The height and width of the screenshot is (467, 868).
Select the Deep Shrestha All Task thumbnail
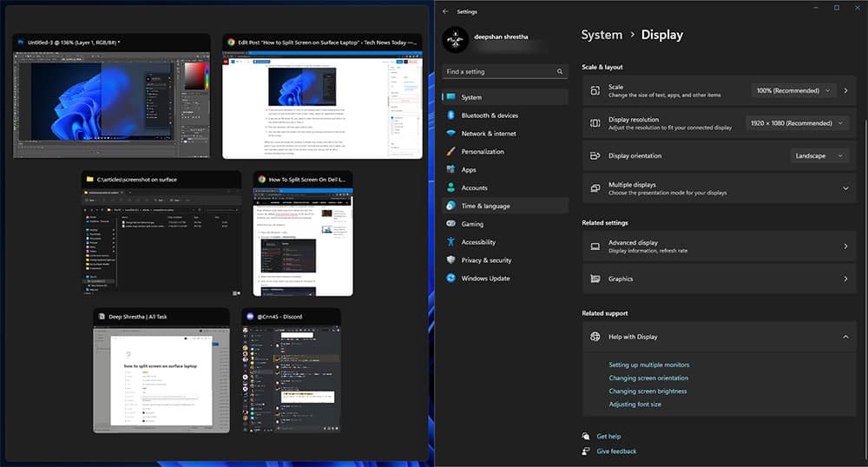(161, 371)
